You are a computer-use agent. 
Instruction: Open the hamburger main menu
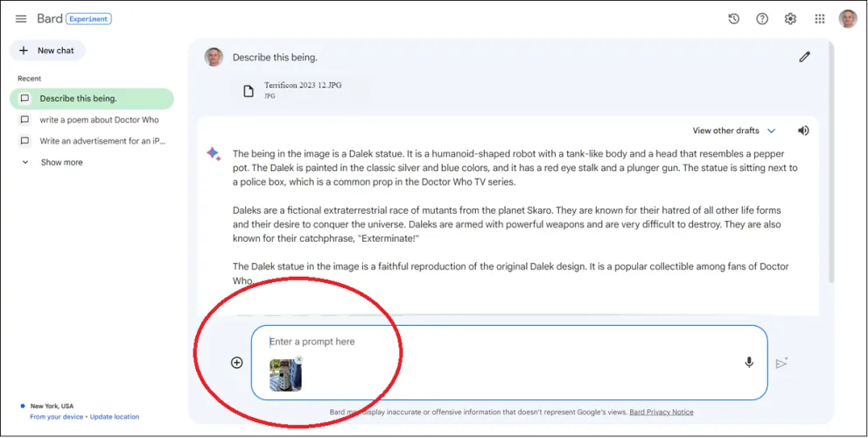[x=21, y=19]
